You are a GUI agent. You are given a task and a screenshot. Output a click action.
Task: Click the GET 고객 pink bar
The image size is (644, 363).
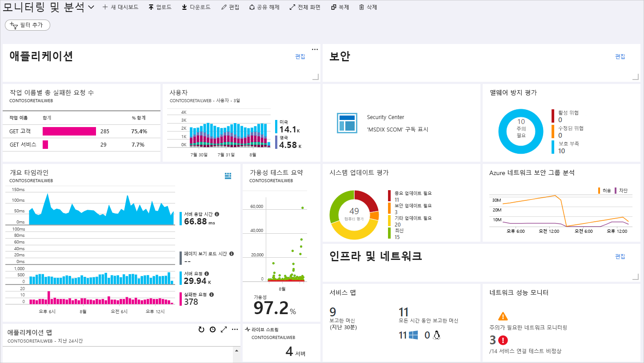(69, 132)
